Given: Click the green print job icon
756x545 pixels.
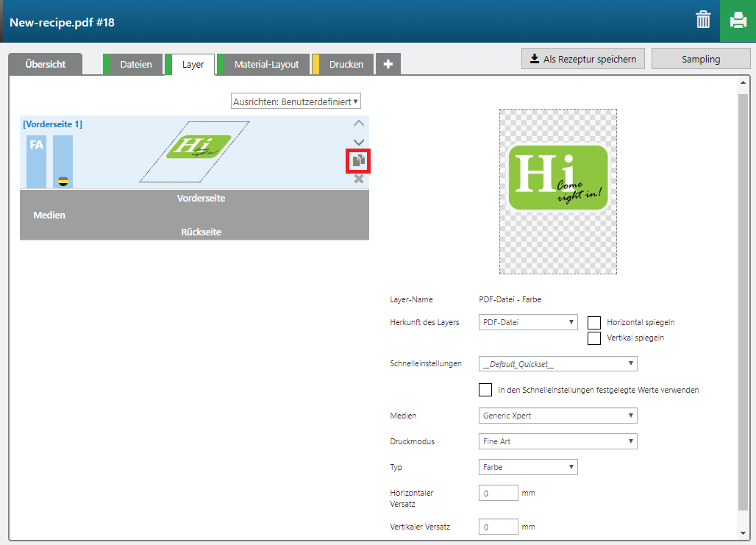Looking at the screenshot, I should pyautogui.click(x=738, y=21).
